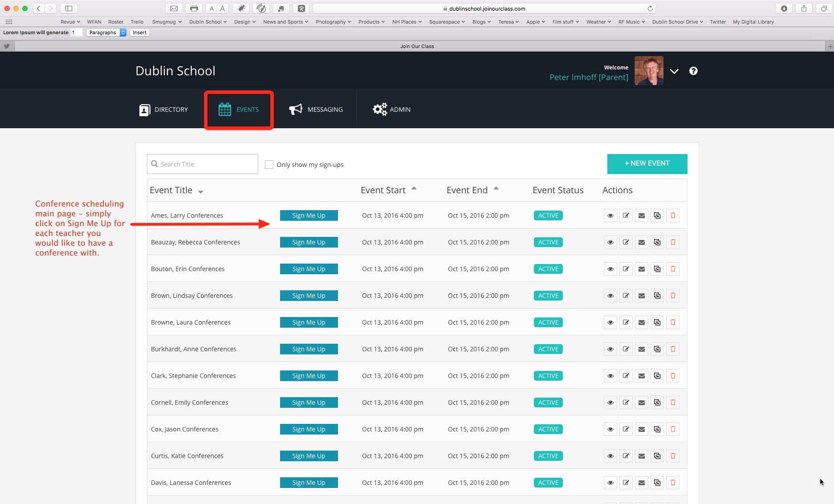View the Clark, Stephanie Conferences event
This screenshot has width=834, height=504.
(610, 376)
